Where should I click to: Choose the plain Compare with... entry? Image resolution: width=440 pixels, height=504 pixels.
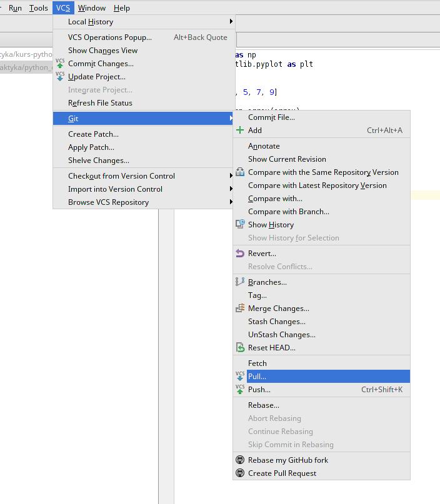[x=321, y=199]
